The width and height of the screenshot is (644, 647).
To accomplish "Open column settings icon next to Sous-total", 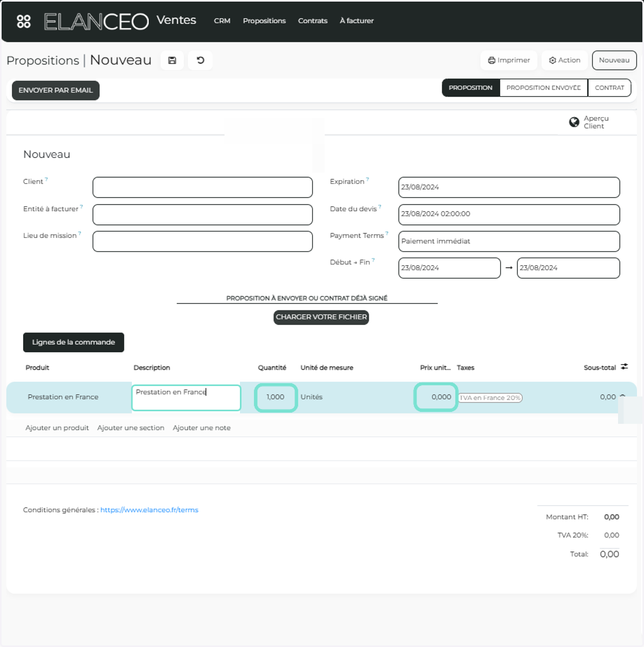I will pyautogui.click(x=624, y=367).
